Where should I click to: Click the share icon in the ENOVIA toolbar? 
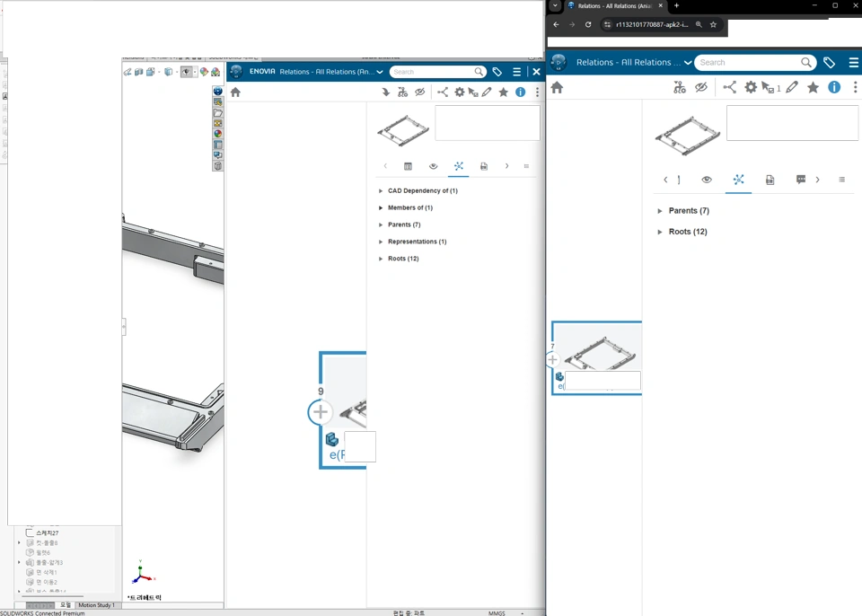click(x=443, y=92)
